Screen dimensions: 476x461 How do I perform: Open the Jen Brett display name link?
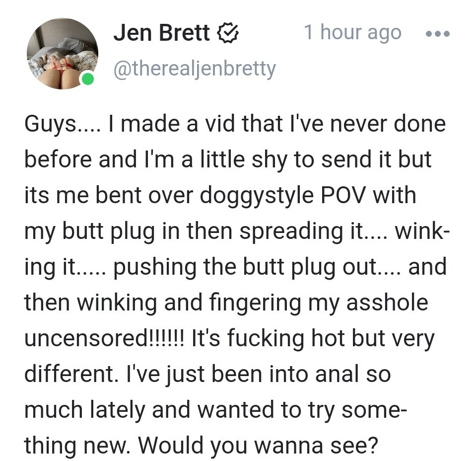[161, 33]
